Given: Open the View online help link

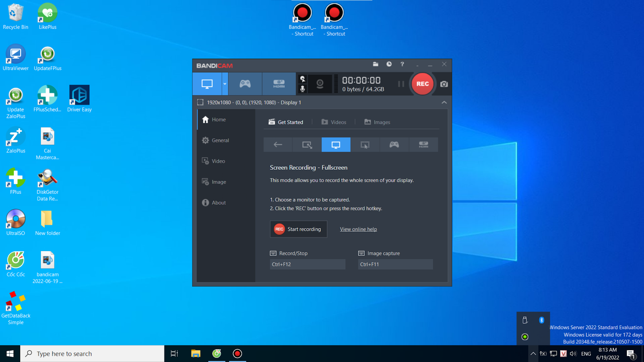Looking at the screenshot, I should (358, 229).
